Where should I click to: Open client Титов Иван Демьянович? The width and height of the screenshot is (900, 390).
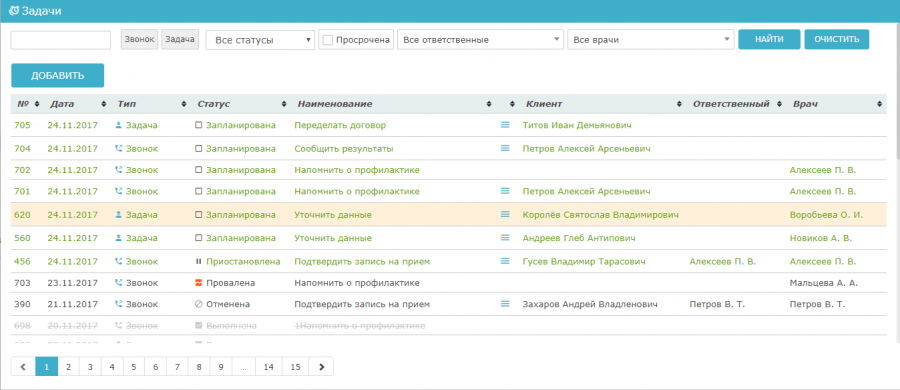click(577, 125)
